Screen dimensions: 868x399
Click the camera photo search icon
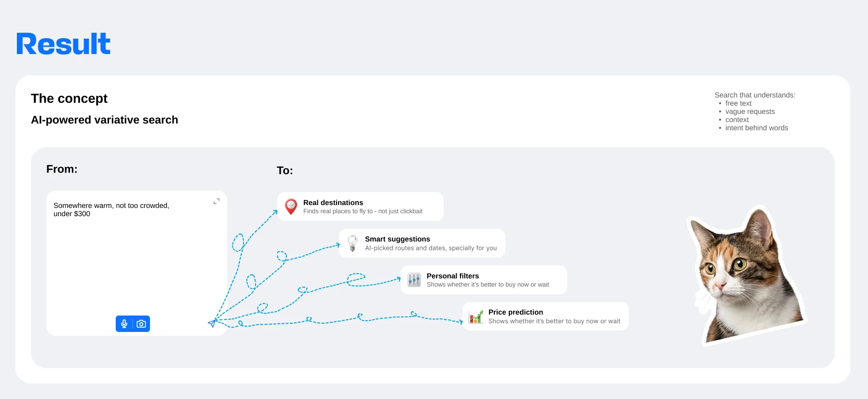[141, 324]
